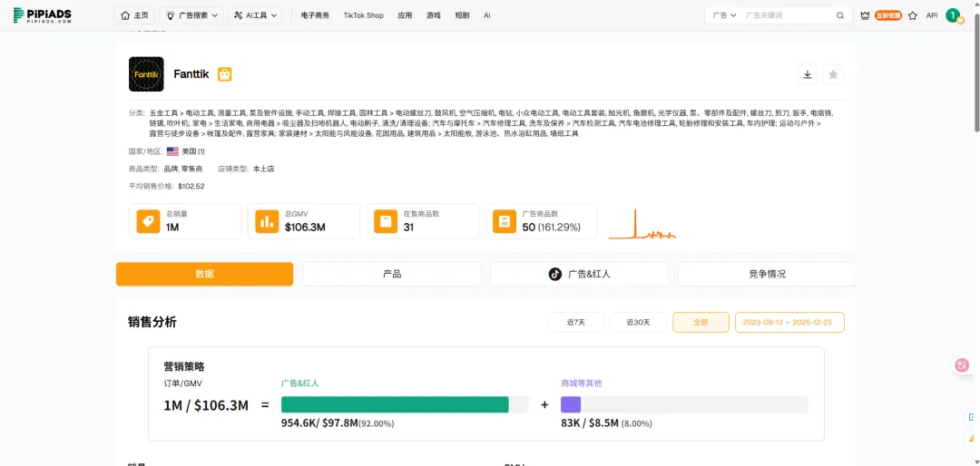The image size is (980, 466).
Task: Expand the AI工具 dropdown
Action: tap(257, 15)
